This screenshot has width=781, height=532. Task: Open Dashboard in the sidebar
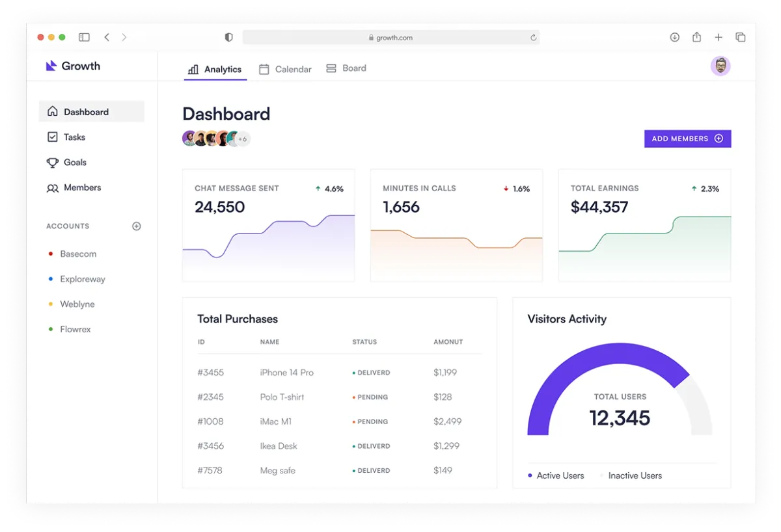92,111
